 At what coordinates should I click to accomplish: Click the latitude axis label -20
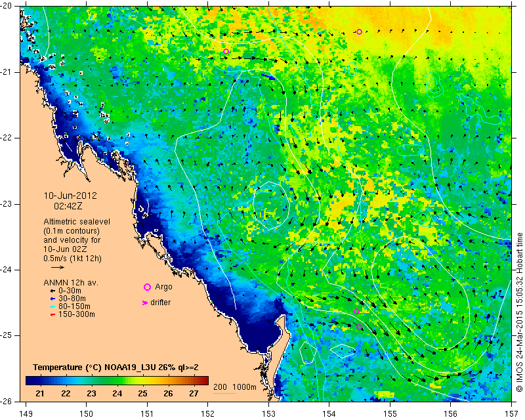point(6,7)
